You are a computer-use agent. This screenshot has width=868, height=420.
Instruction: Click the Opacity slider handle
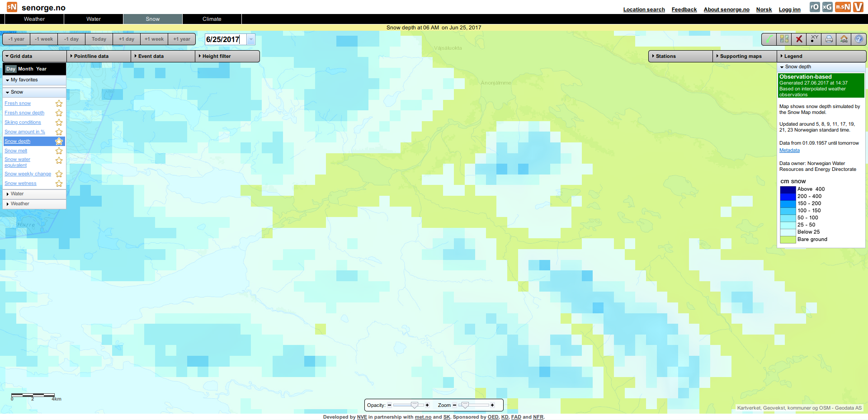pos(414,405)
